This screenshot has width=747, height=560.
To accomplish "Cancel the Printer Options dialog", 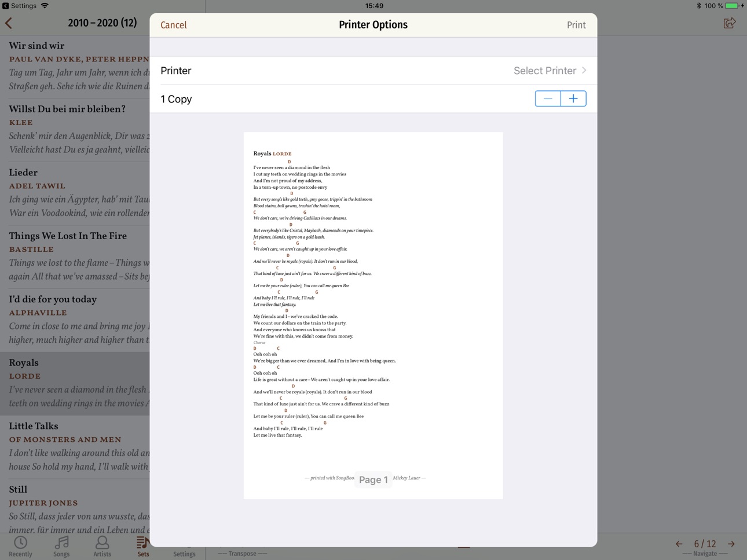I will click(x=173, y=25).
